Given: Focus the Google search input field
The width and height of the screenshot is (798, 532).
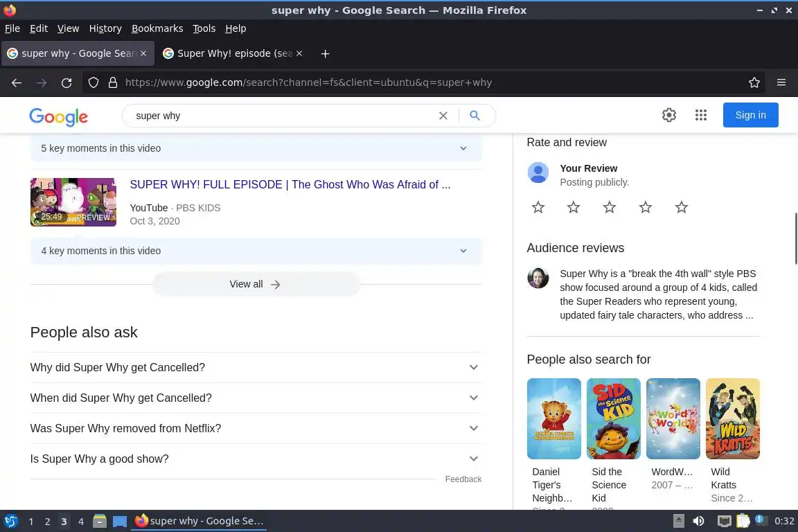Looking at the screenshot, I should click(x=283, y=116).
